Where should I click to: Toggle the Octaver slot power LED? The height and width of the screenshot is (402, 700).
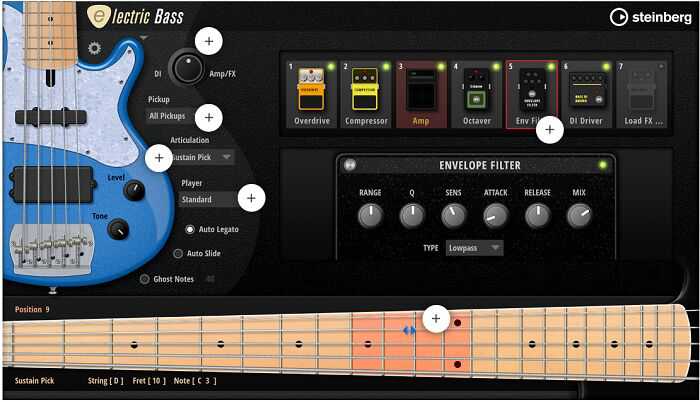(x=496, y=67)
